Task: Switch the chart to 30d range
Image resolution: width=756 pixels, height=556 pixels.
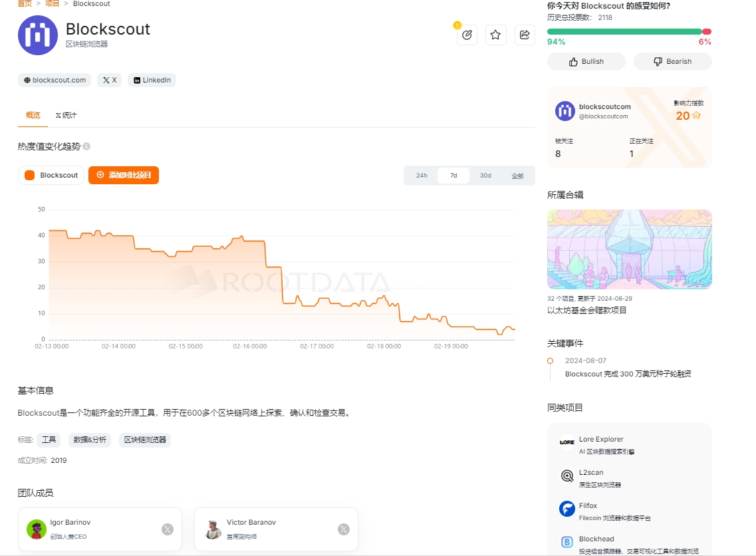Action: click(485, 176)
